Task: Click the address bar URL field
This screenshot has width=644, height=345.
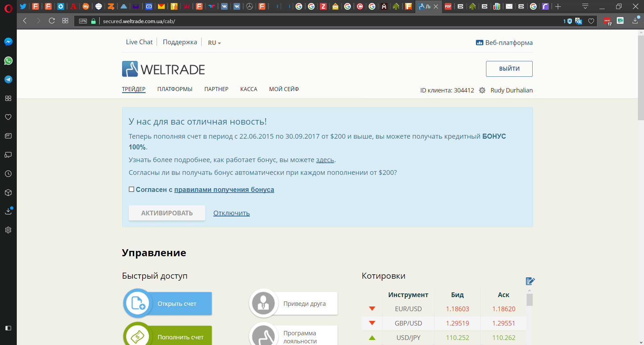Action: pos(329,21)
